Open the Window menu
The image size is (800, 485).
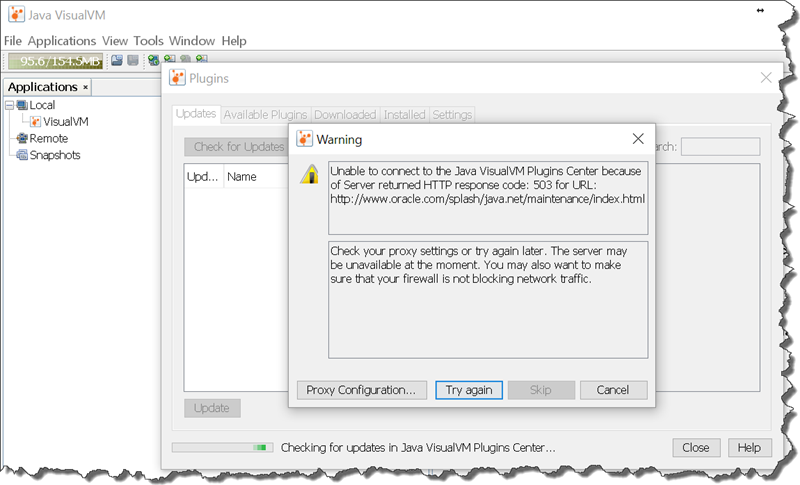point(192,41)
